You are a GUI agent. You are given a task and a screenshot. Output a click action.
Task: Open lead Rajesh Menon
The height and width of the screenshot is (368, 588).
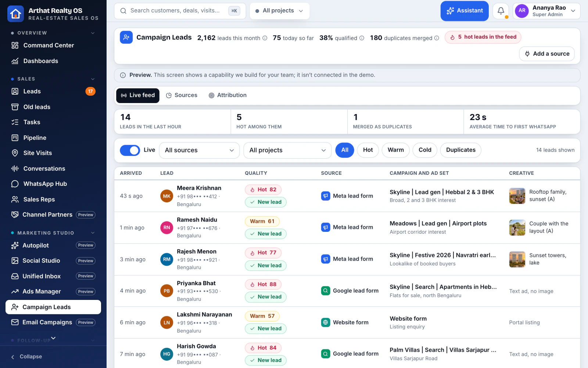(197, 252)
